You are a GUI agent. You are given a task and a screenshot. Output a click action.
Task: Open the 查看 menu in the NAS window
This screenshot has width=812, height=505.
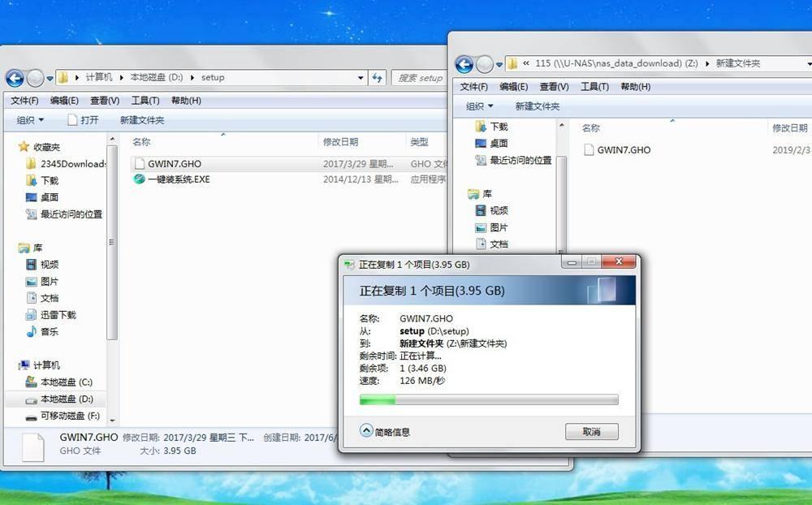point(554,86)
